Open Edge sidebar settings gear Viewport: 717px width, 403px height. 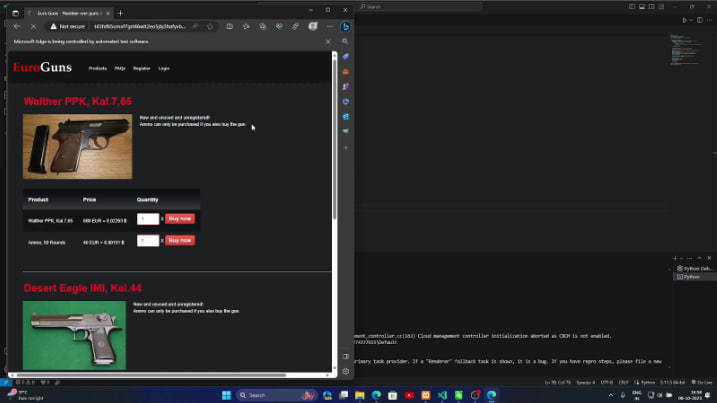tap(346, 371)
